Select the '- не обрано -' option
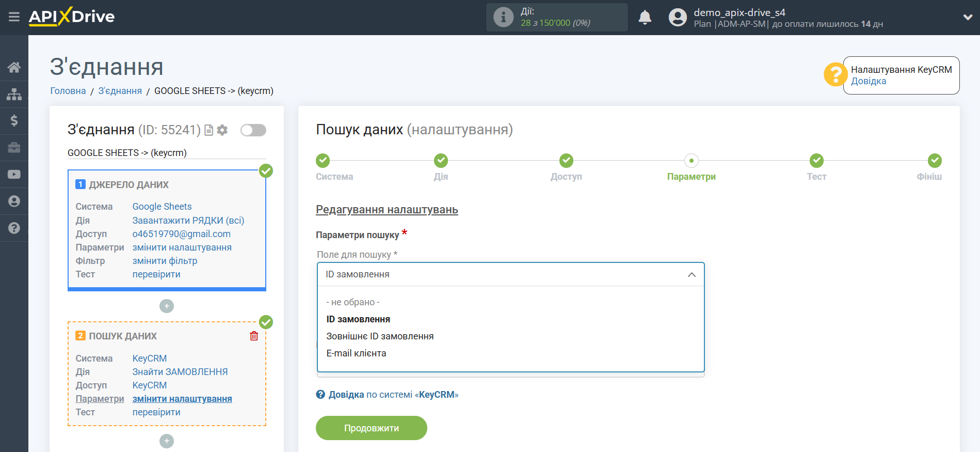The height and width of the screenshot is (452, 980). point(353,302)
